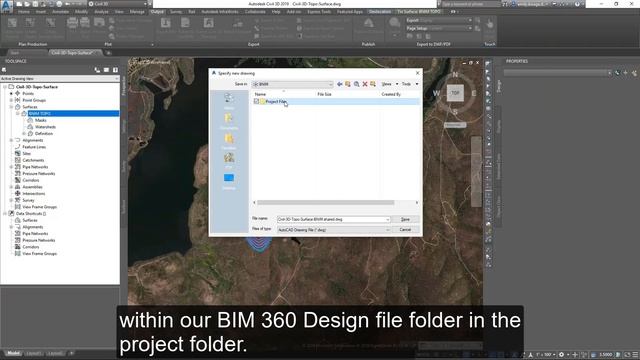Click Toolspace panorama icon beside help icon
The height and width of the screenshot is (360, 640).
click(107, 70)
